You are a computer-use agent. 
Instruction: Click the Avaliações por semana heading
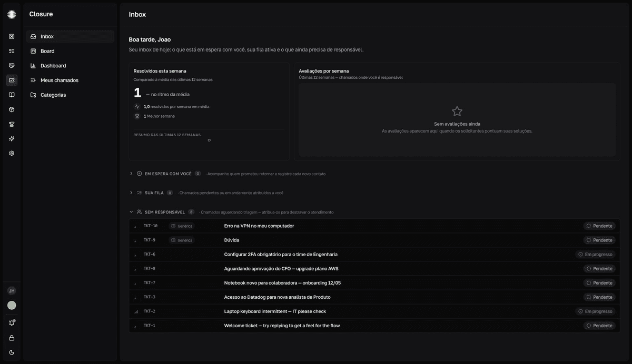click(x=323, y=71)
